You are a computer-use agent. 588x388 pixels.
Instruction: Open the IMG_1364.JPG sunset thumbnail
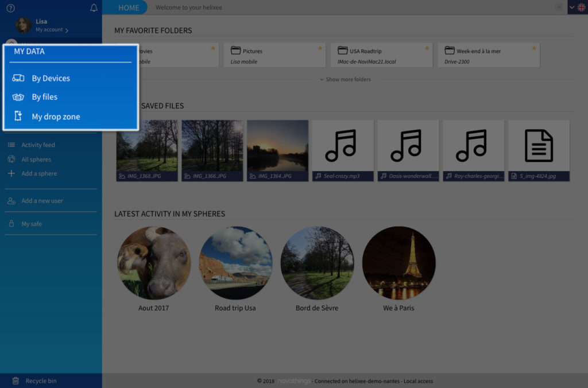pyautogui.click(x=277, y=150)
